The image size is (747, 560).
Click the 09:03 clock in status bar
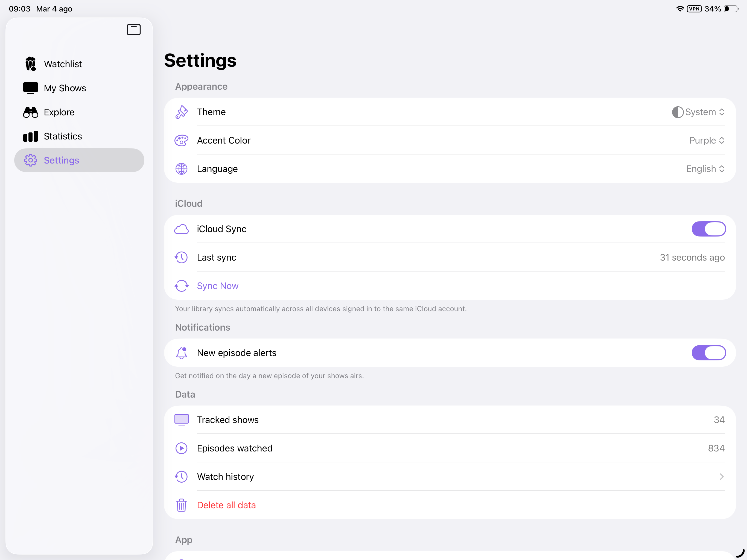click(20, 9)
